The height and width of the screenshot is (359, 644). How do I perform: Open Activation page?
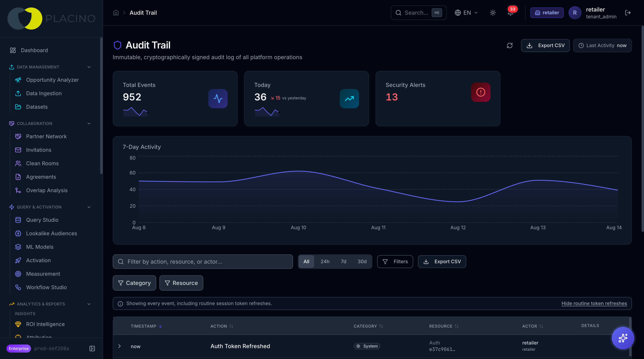pyautogui.click(x=38, y=260)
